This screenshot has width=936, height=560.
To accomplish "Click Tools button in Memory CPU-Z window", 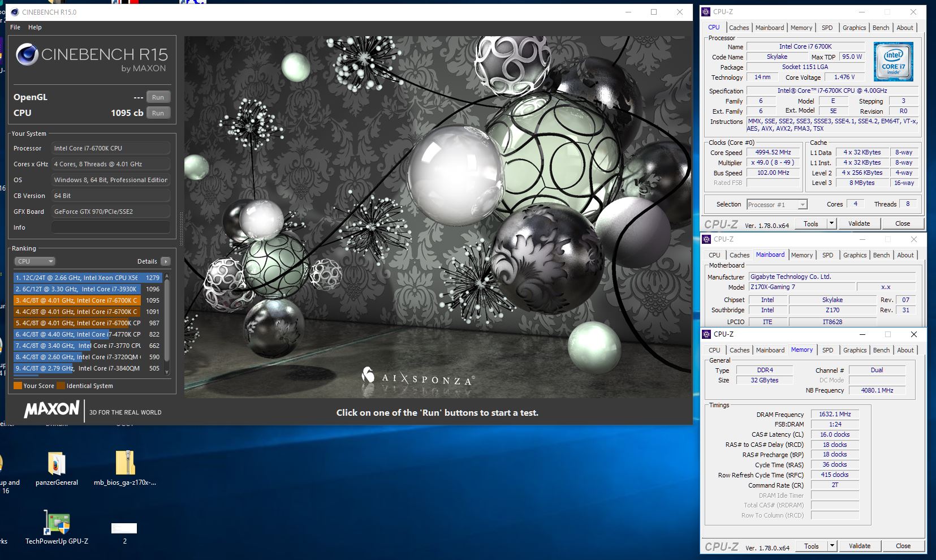I will point(812,546).
